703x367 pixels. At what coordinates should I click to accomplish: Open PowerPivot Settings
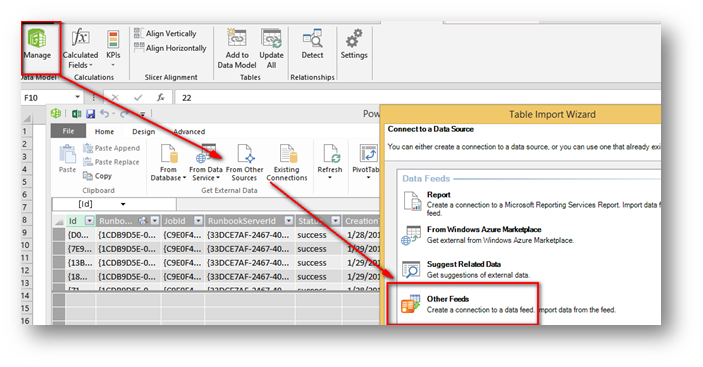pyautogui.click(x=354, y=44)
